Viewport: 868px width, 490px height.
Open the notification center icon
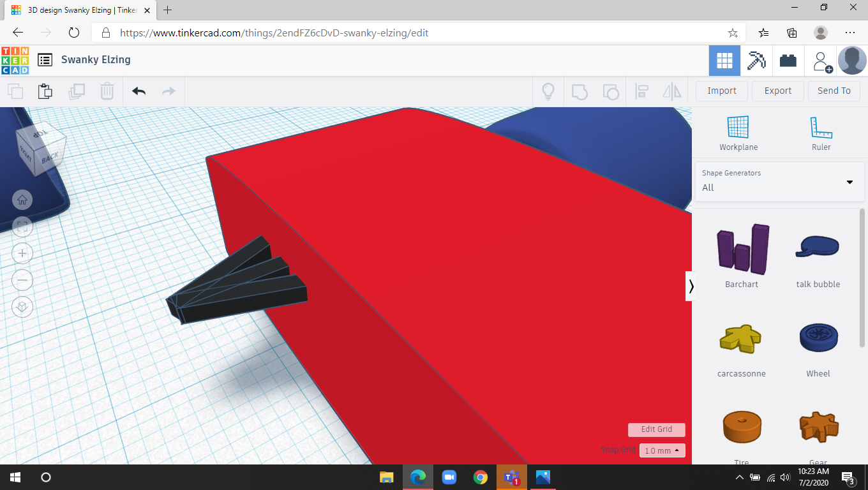point(849,477)
